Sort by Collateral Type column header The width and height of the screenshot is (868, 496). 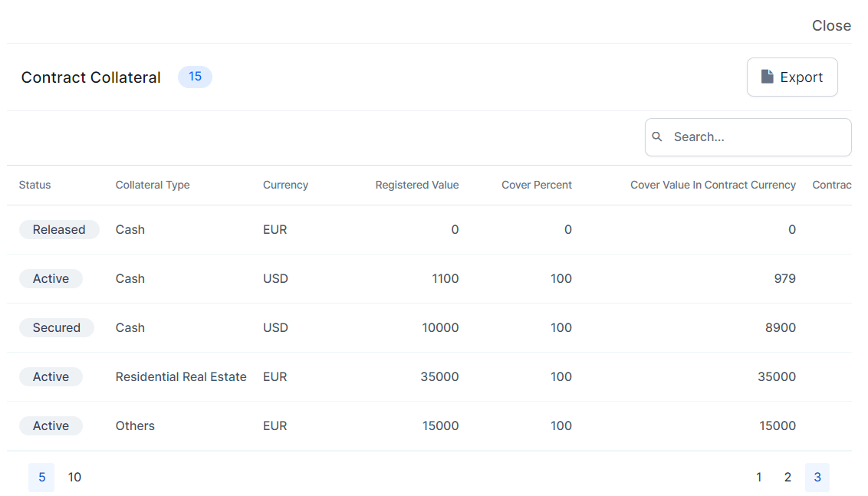point(153,185)
